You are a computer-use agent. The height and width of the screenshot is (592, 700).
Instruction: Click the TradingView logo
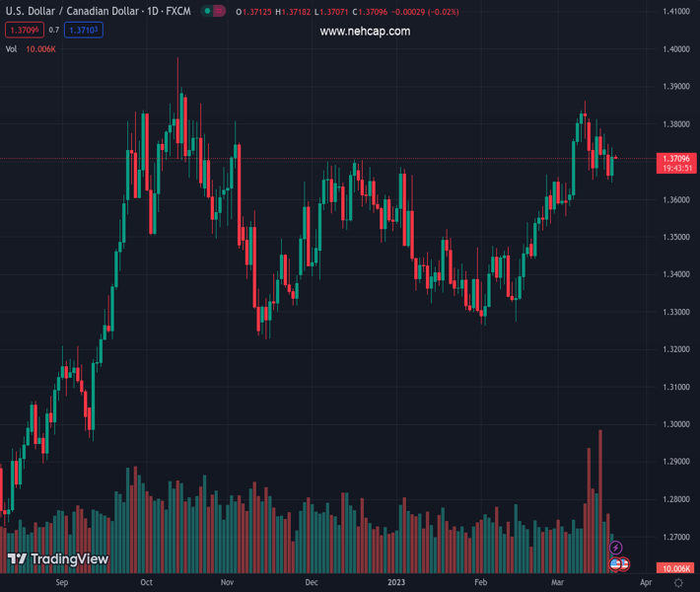58,559
